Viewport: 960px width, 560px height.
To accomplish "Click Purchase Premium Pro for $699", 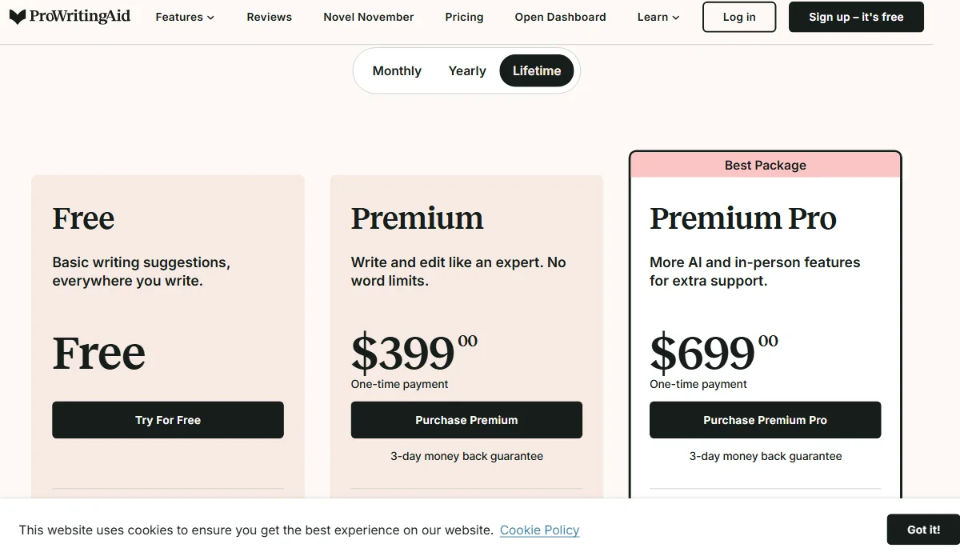I will pos(765,419).
